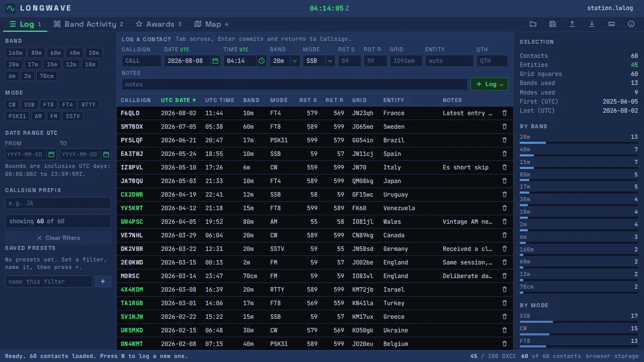Sort table by MODE column header
The image size is (644, 362).
(x=279, y=100)
